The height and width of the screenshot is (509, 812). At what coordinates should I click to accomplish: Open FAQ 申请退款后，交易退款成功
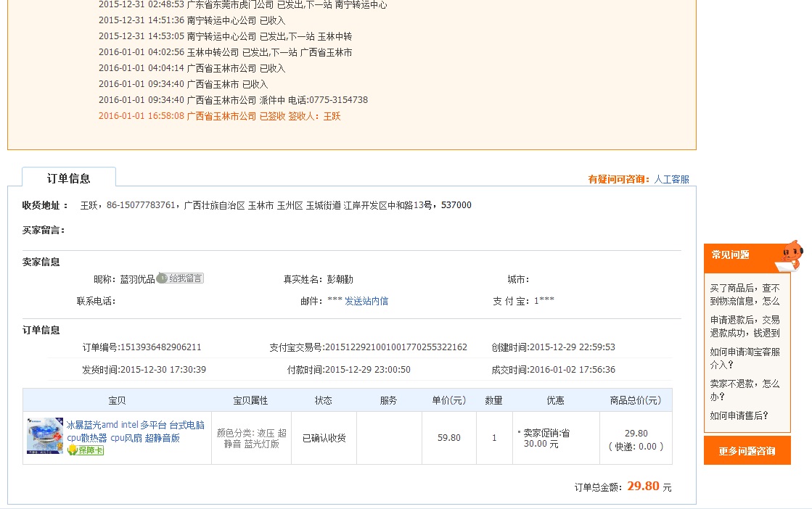tap(745, 326)
